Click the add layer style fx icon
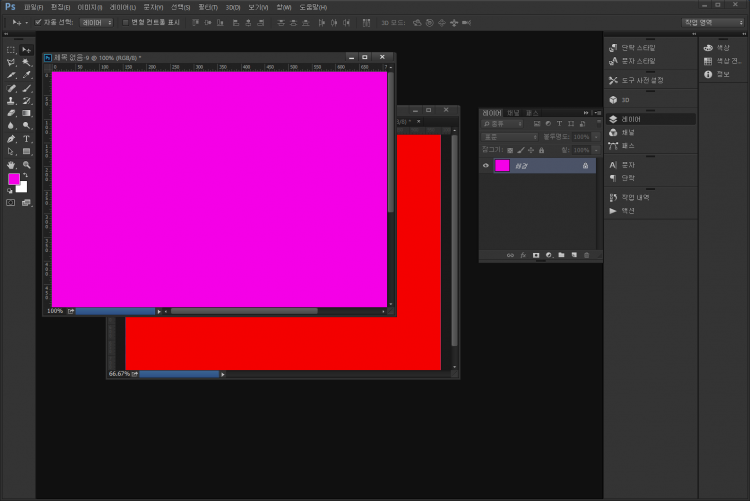Viewport: 750px width, 501px height. tap(523, 255)
